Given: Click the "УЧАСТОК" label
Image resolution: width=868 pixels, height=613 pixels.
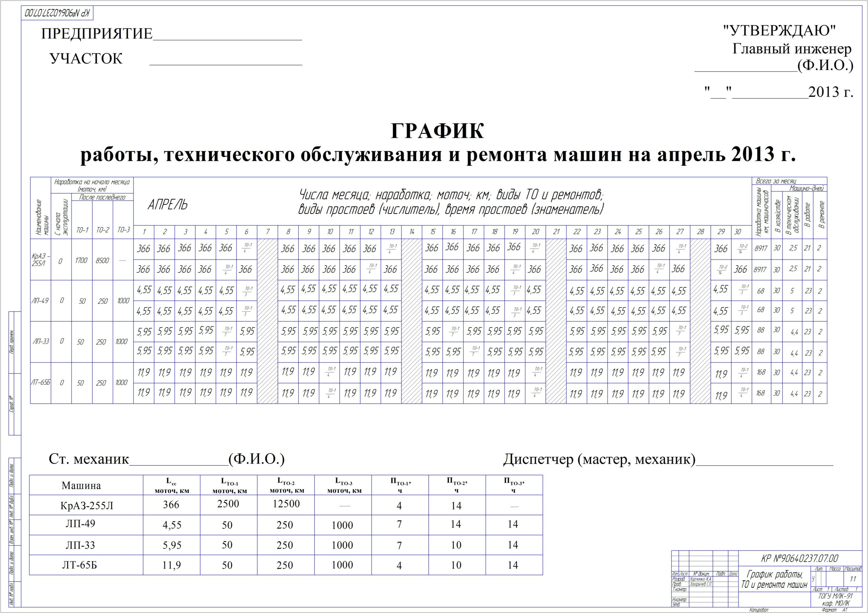Looking at the screenshot, I should (86, 59).
